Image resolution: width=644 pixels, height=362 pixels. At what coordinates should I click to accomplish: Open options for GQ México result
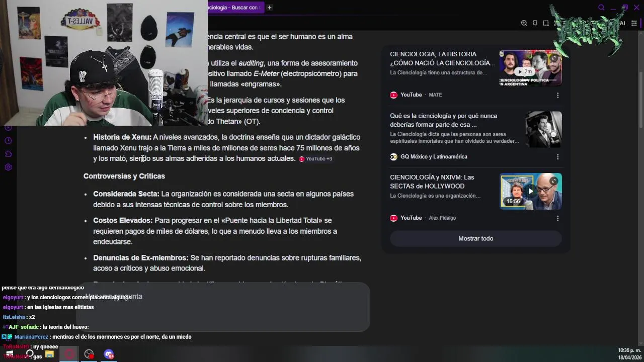(557, 157)
